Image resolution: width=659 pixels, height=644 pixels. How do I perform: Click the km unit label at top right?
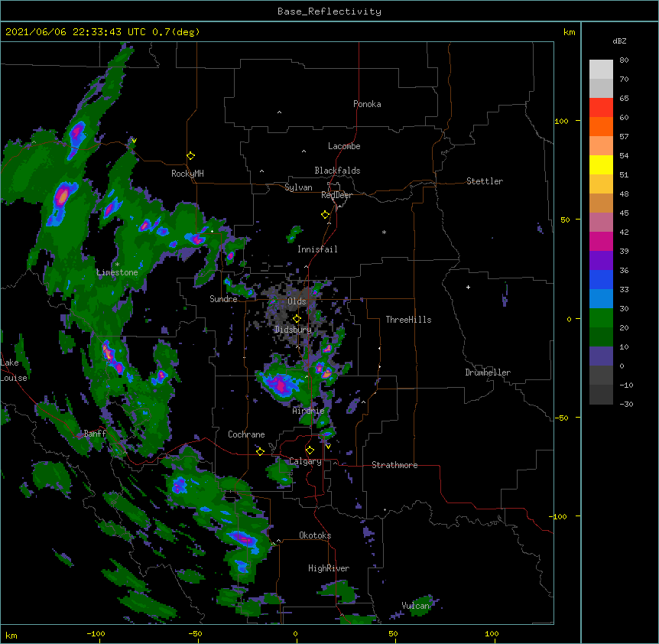click(569, 32)
